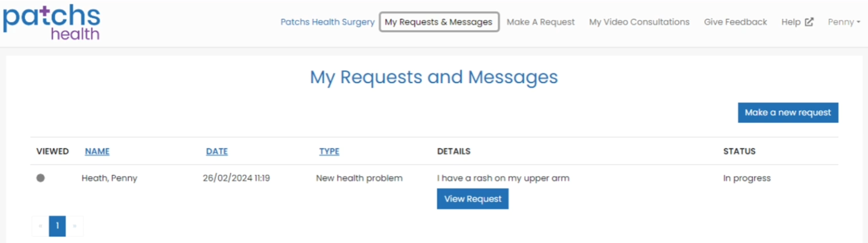Sort requests by TYPE column
Image resolution: width=868 pixels, height=243 pixels.
click(x=329, y=151)
